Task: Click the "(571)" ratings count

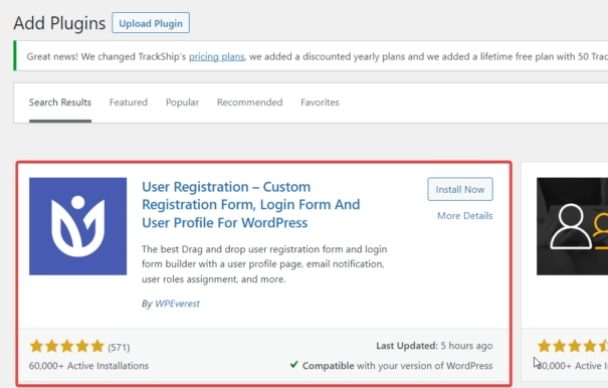Action: (x=119, y=347)
